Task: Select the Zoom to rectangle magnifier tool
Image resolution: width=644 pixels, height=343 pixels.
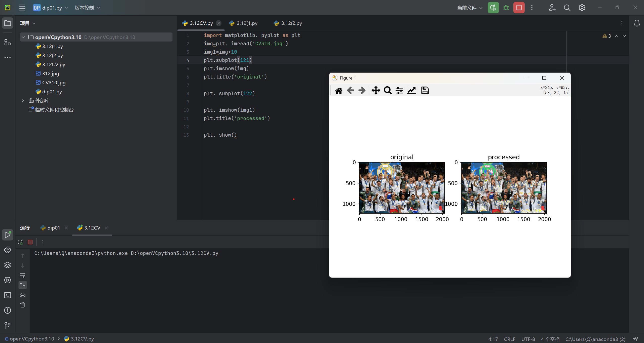Action: coord(388,90)
